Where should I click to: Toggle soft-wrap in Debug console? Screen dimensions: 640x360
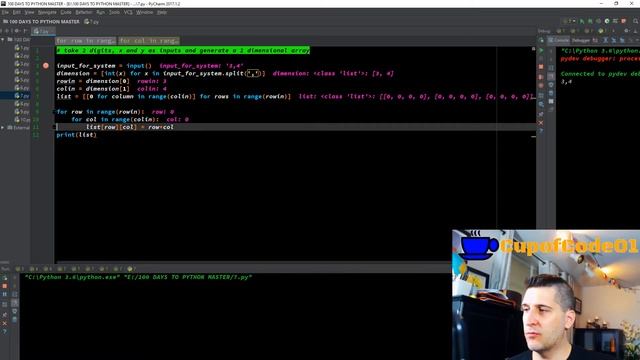click(x=551, y=68)
